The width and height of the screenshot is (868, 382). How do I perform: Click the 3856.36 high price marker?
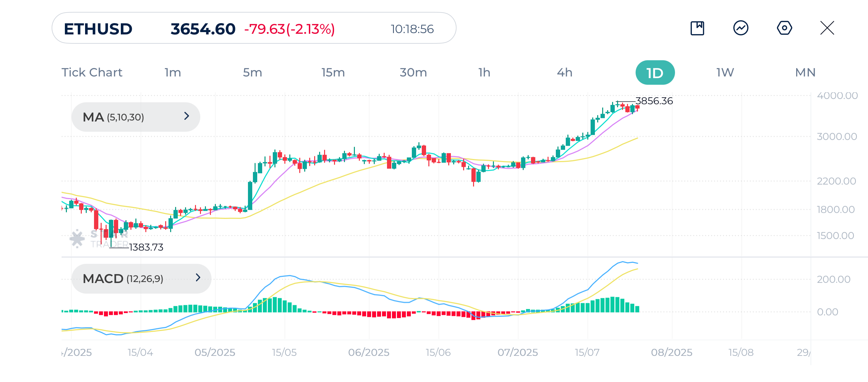click(654, 101)
